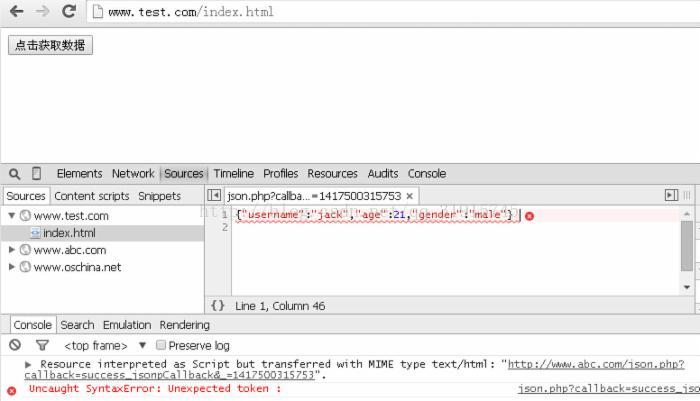Select the json.php?callba... editor tab
Image resolution: width=700 pixels, height=401 pixels.
(x=314, y=196)
